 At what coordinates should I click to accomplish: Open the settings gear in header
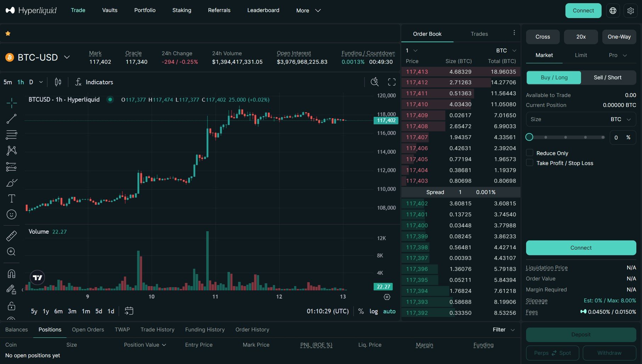(x=630, y=11)
